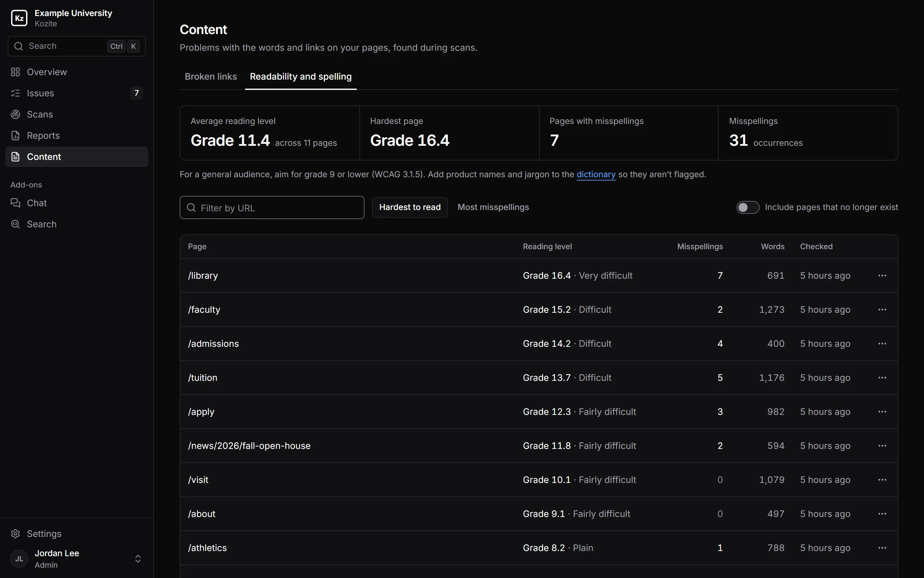Click the Reading level column header
The width and height of the screenshot is (924, 578).
pos(547,247)
